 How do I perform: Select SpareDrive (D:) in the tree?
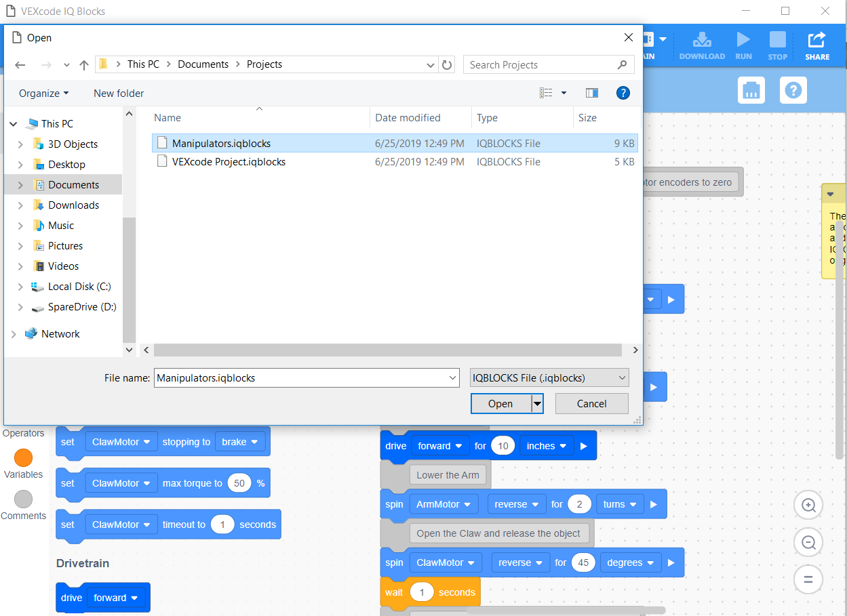pyautogui.click(x=82, y=307)
